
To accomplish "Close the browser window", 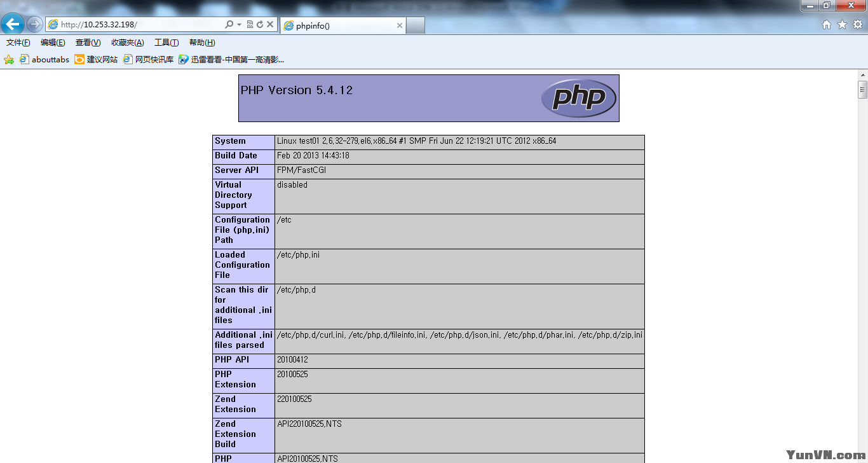I will 851,6.
